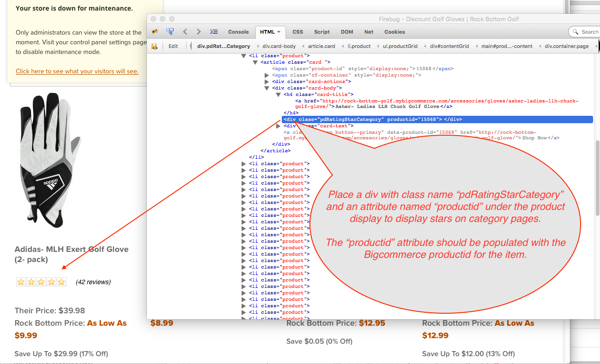The image size is (600, 364).
Task: Activate the element inspector pointer icon
Action: tap(170, 32)
